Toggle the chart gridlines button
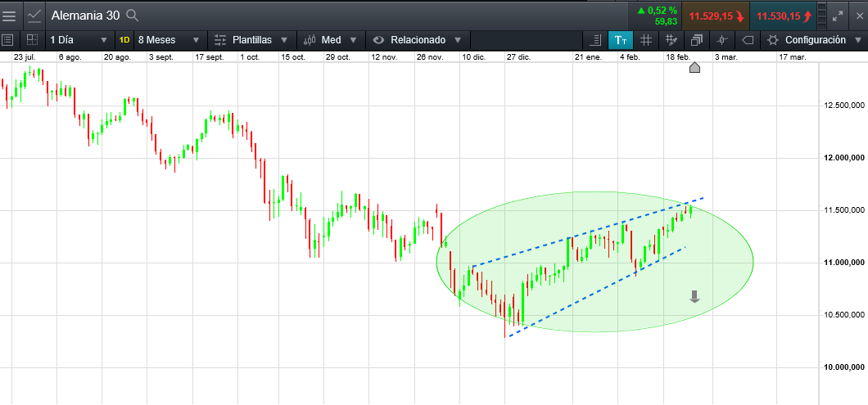 click(x=645, y=40)
